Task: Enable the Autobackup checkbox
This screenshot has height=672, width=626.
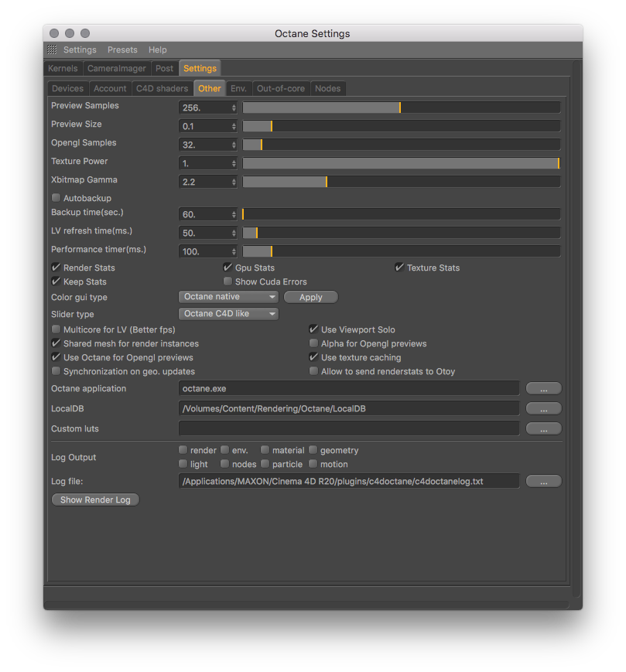Action: [x=56, y=197]
